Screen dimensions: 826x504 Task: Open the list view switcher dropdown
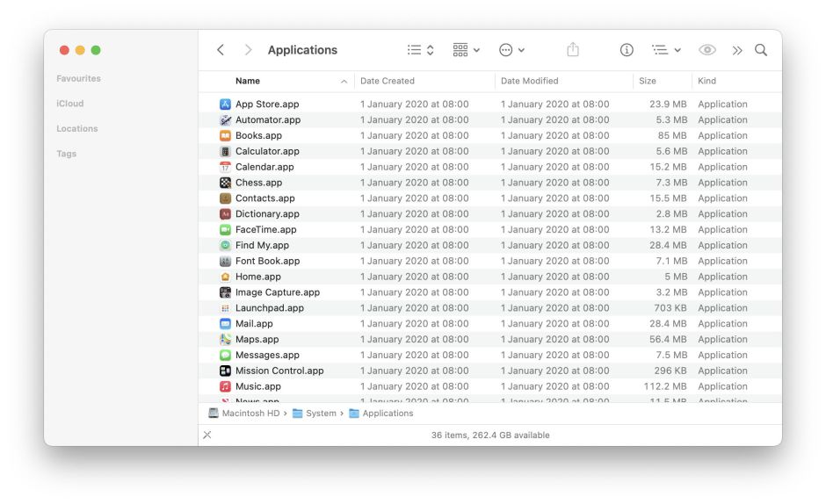pos(421,50)
